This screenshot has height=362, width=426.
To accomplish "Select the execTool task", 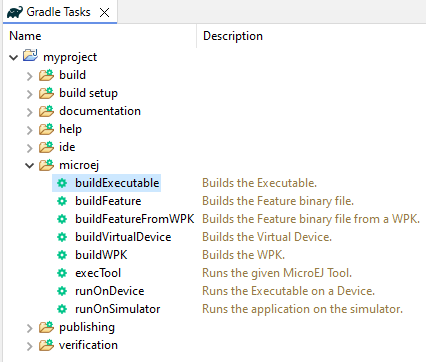I will (x=98, y=273).
